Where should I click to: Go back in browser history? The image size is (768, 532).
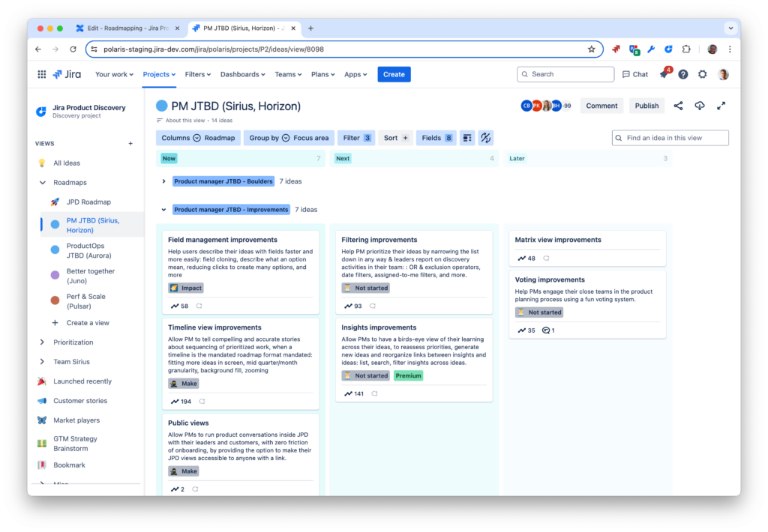point(38,49)
